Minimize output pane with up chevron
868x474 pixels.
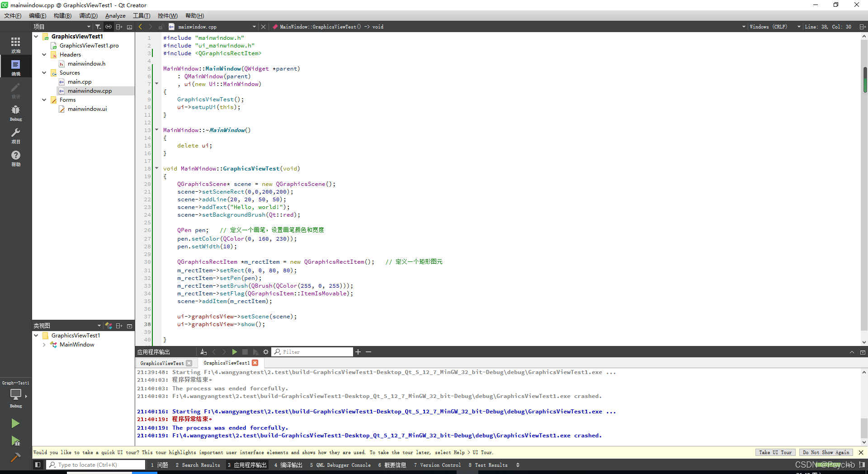852,352
